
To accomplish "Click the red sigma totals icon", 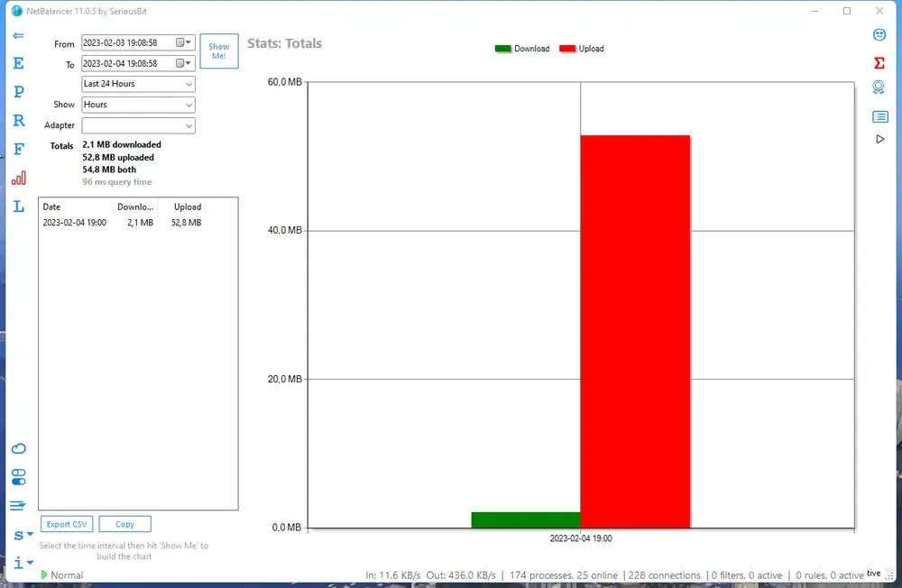I will click(879, 63).
